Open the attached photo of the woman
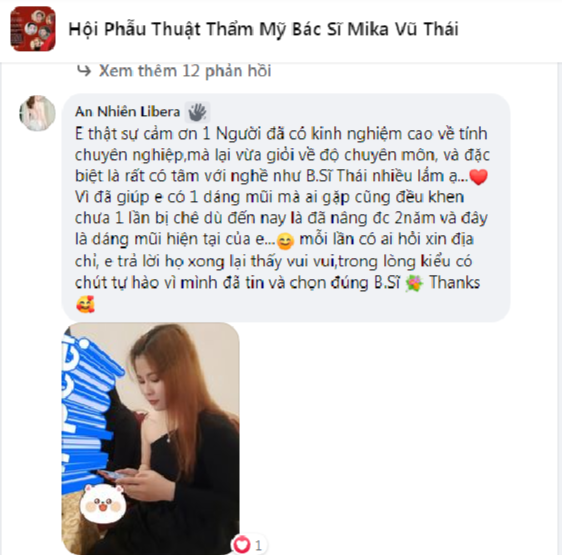This screenshot has height=555, width=562. click(151, 438)
